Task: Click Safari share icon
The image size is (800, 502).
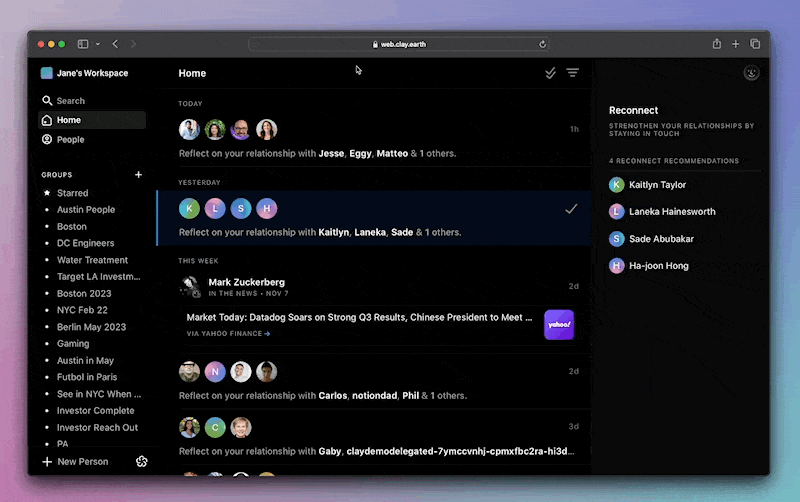Action: point(717,44)
